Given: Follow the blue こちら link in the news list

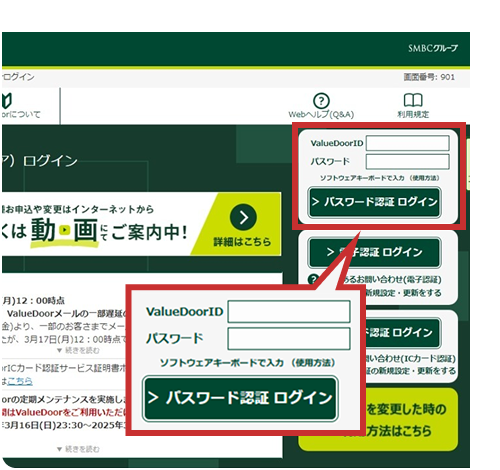Looking at the screenshot, I should coord(20,381).
